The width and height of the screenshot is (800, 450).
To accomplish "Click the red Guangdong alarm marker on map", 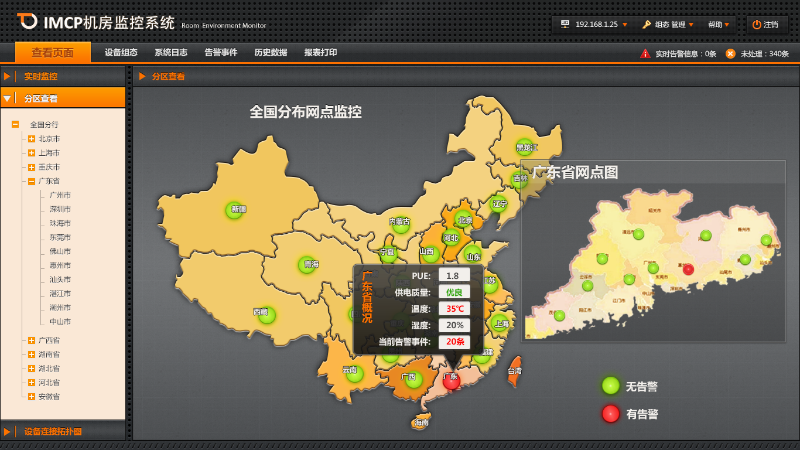I will click(452, 380).
